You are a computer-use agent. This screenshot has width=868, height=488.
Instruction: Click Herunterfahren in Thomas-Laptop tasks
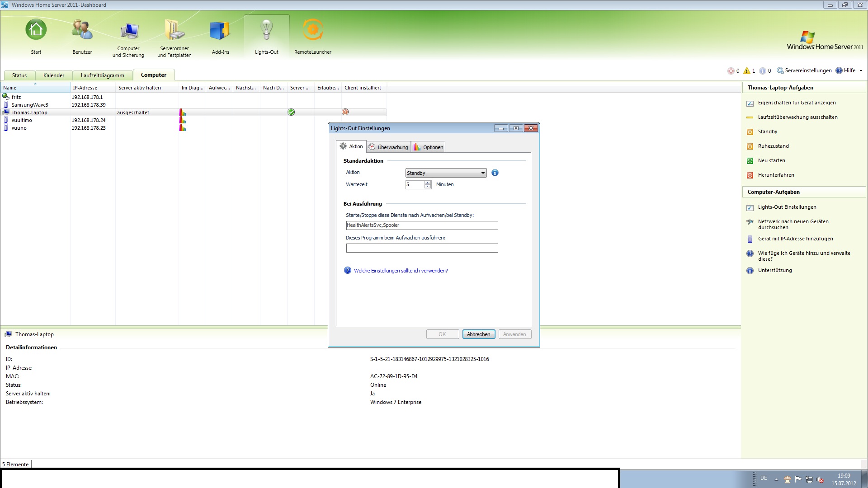(x=776, y=175)
